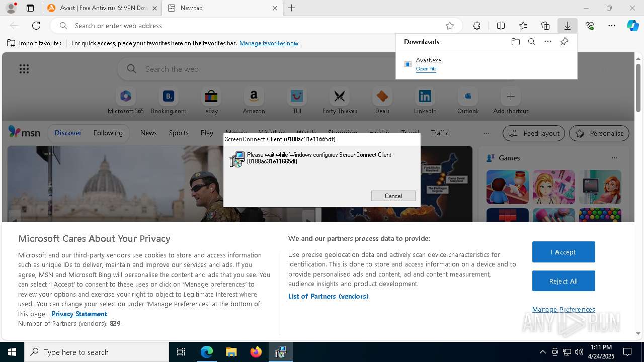
Task: Click the Downloads toolbar icon
Action: click(x=567, y=26)
